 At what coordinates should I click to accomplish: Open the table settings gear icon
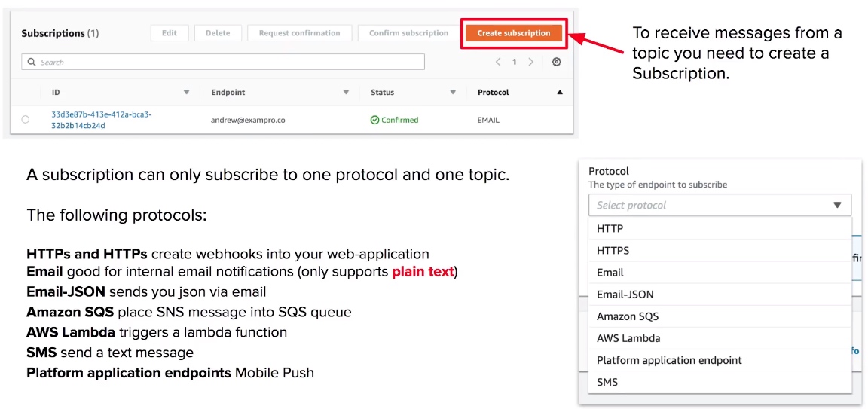point(556,62)
